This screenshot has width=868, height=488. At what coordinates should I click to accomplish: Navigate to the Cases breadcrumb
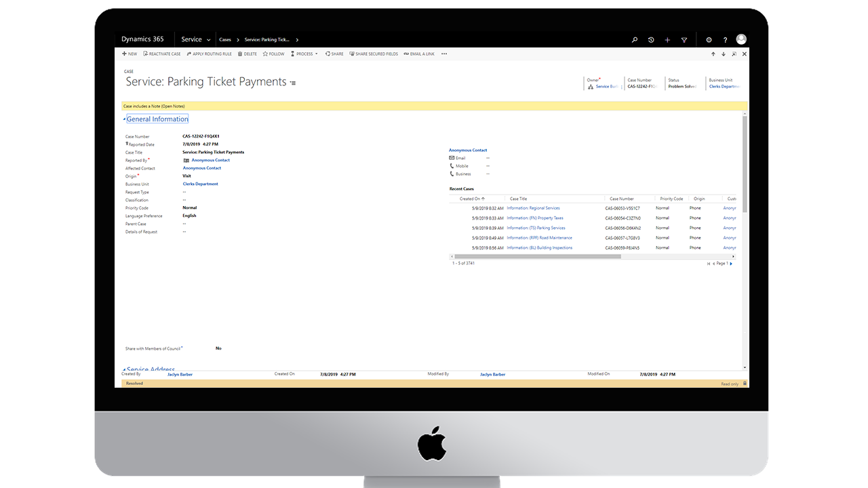click(x=225, y=39)
